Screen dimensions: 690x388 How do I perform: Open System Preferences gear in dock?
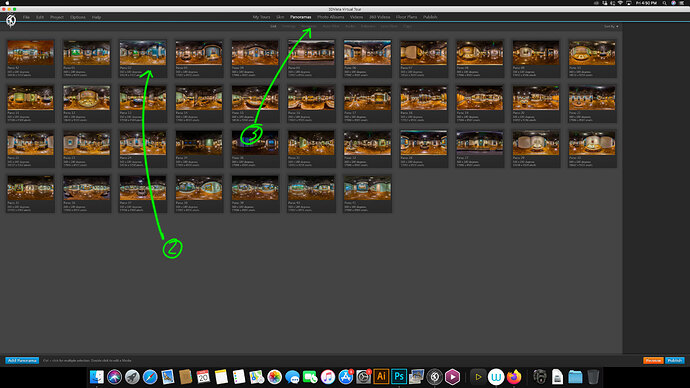pyautogui.click(x=363, y=377)
